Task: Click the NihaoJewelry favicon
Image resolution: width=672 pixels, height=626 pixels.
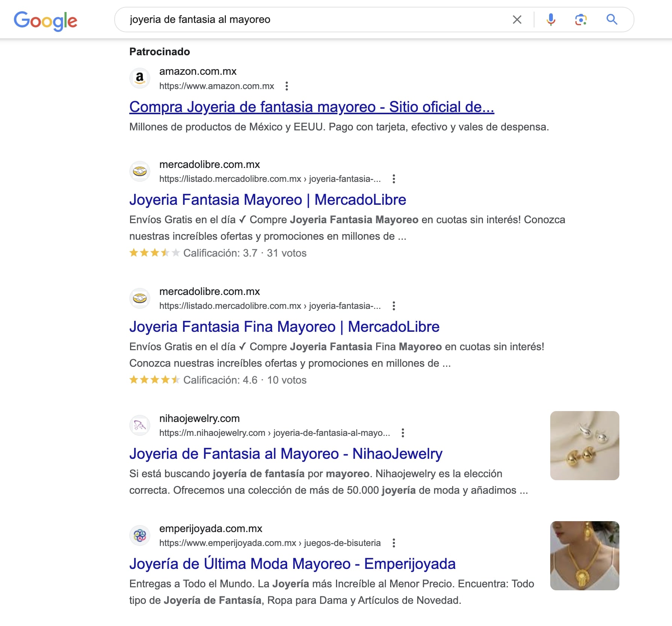Action: (140, 425)
